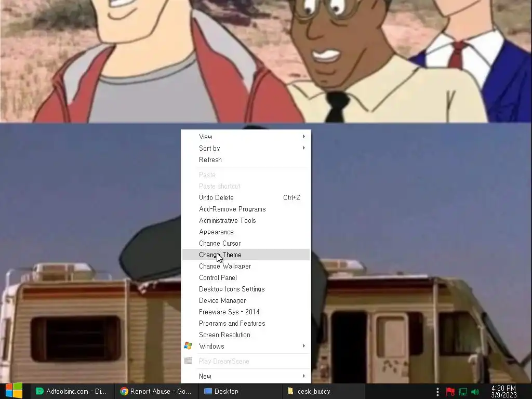The height and width of the screenshot is (399, 532).
Task: Open Add-Remove Programs
Action: point(246,209)
